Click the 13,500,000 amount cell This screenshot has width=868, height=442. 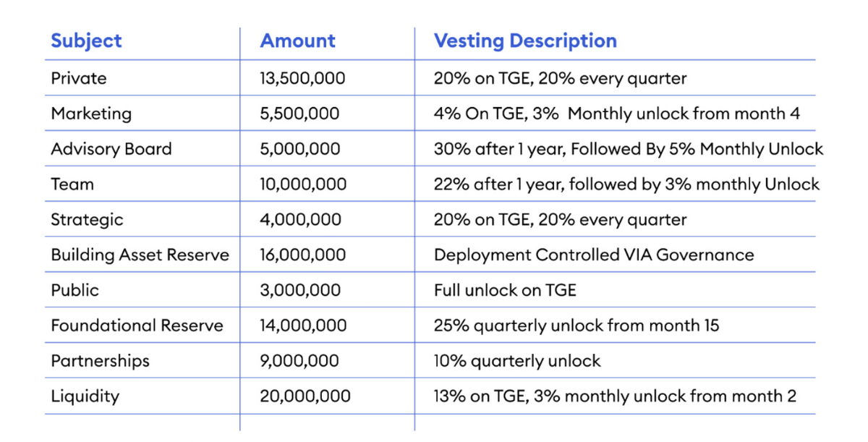coord(302,78)
